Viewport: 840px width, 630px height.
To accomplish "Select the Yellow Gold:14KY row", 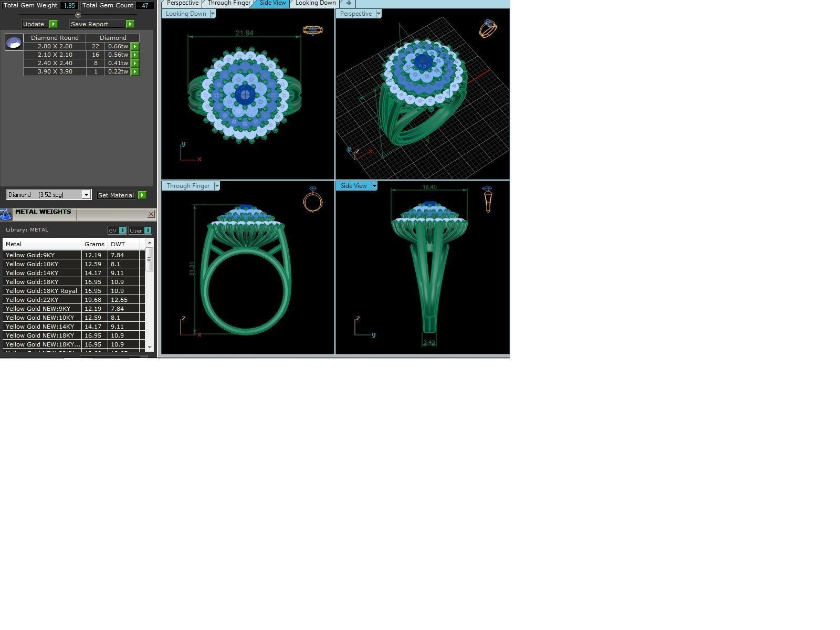I will 73,273.
